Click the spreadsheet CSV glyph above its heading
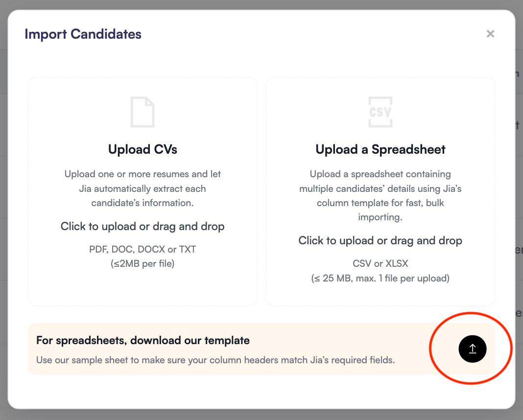The height and width of the screenshot is (420, 523). tap(380, 112)
